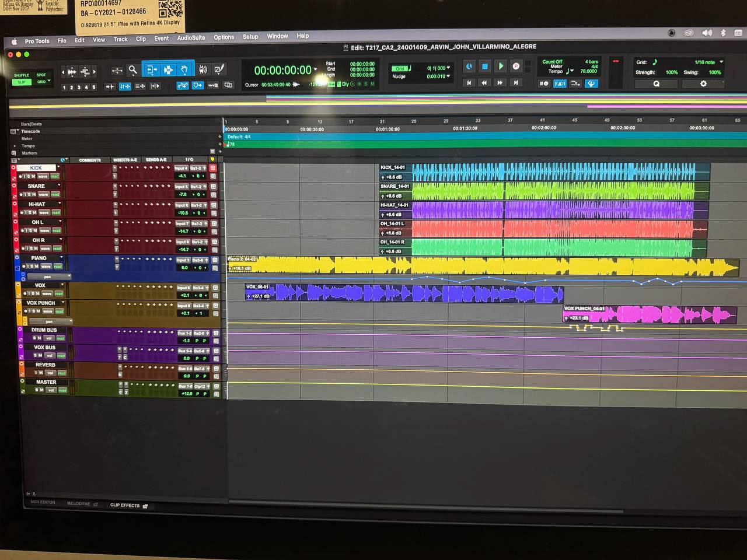Select the Grabber hand tool
This screenshot has width=747, height=560.
coord(184,70)
